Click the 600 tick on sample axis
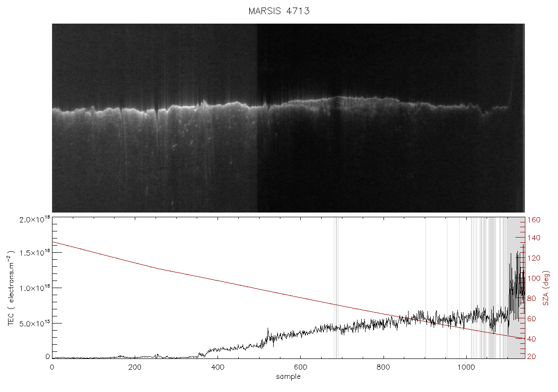The width and height of the screenshot is (558, 392). pos(300,367)
